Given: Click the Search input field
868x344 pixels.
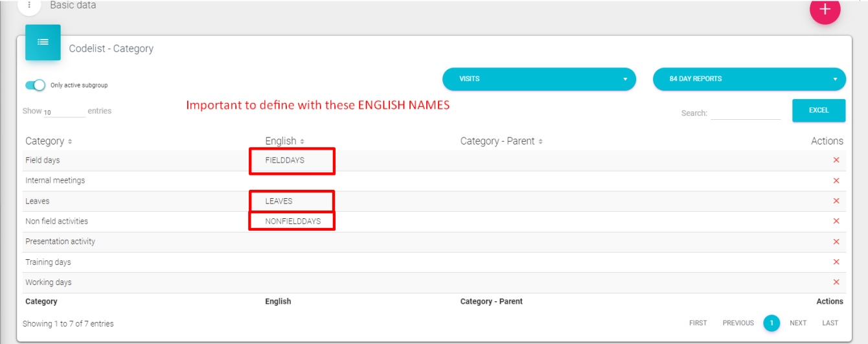Looking at the screenshot, I should (745, 113).
